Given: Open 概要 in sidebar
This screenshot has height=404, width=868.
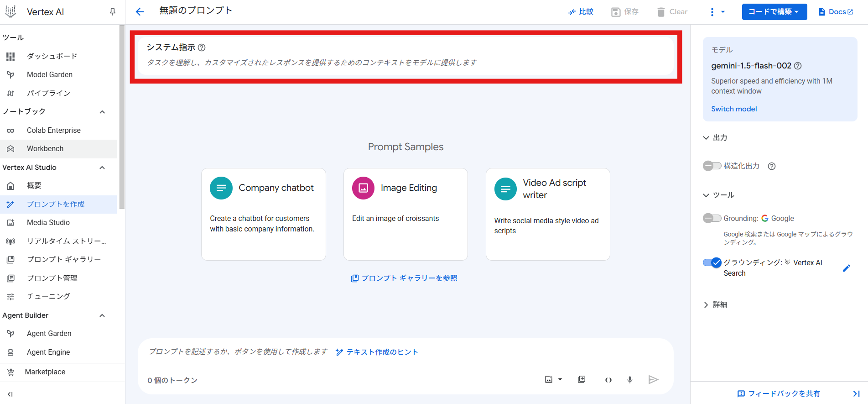Looking at the screenshot, I should [x=58, y=186].
